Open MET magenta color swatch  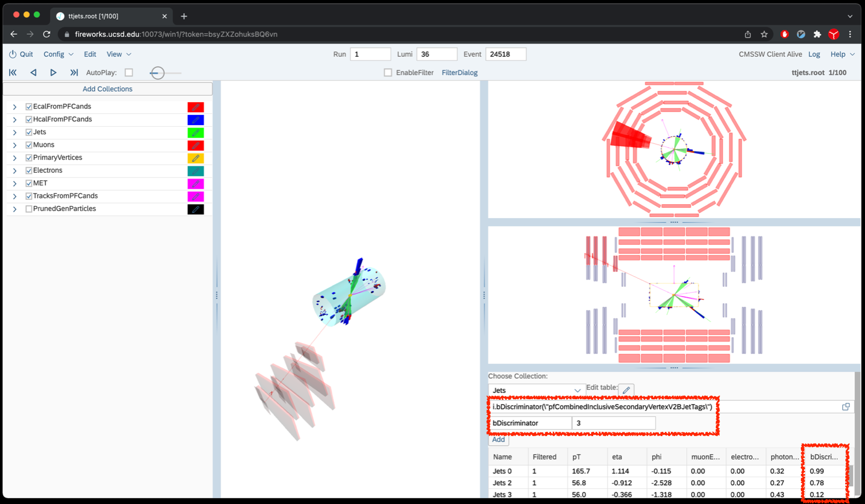pyautogui.click(x=196, y=184)
